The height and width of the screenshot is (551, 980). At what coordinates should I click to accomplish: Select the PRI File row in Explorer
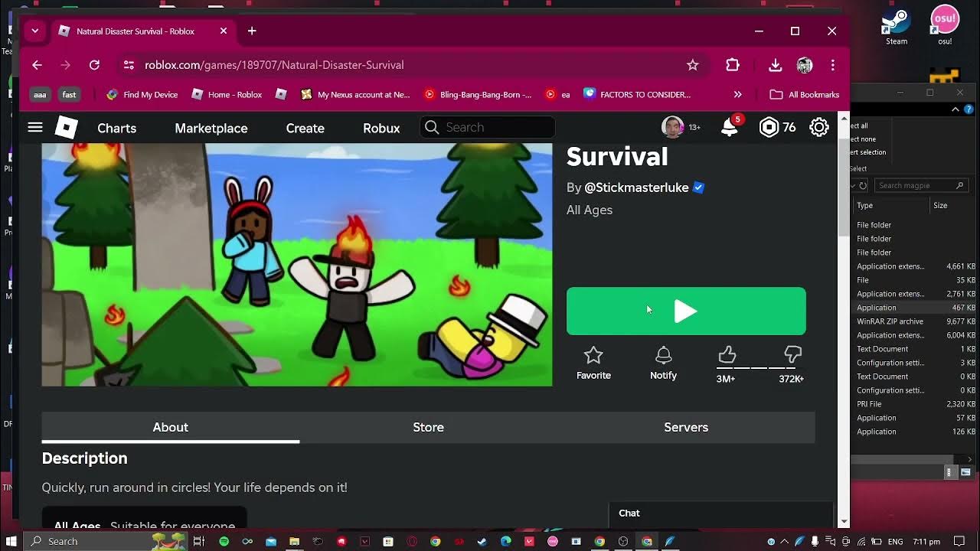915,404
